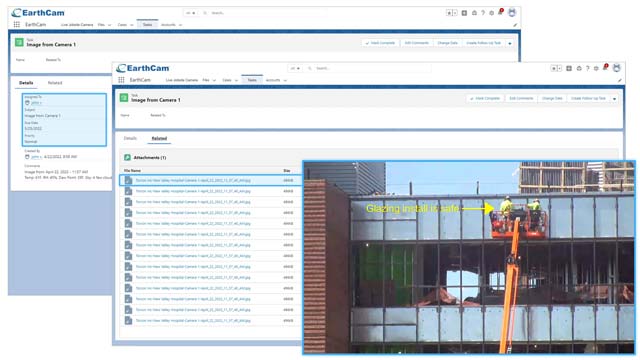Expand the Accounts tab chevron in back window
The width and height of the screenshot is (640, 360).
tap(180, 25)
